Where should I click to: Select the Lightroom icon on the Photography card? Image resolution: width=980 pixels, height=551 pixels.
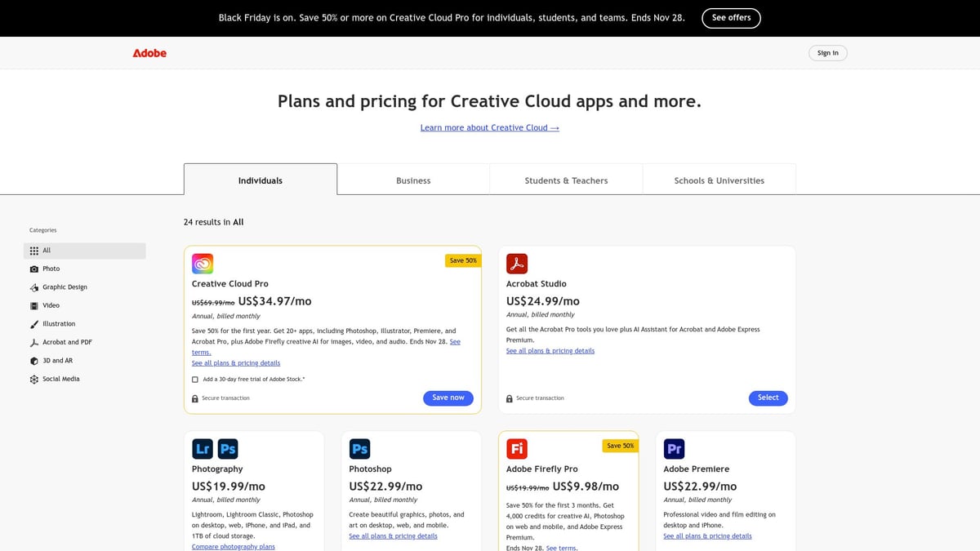[202, 448]
